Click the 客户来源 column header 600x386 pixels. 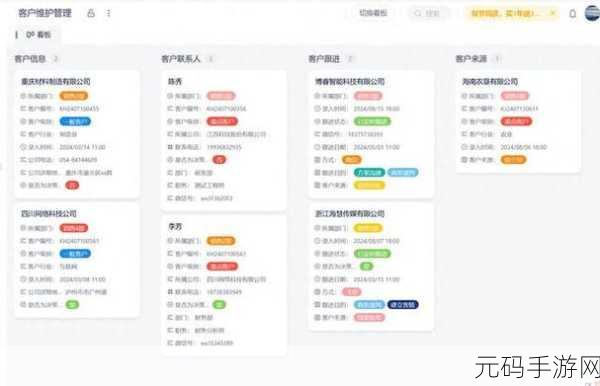(471, 59)
